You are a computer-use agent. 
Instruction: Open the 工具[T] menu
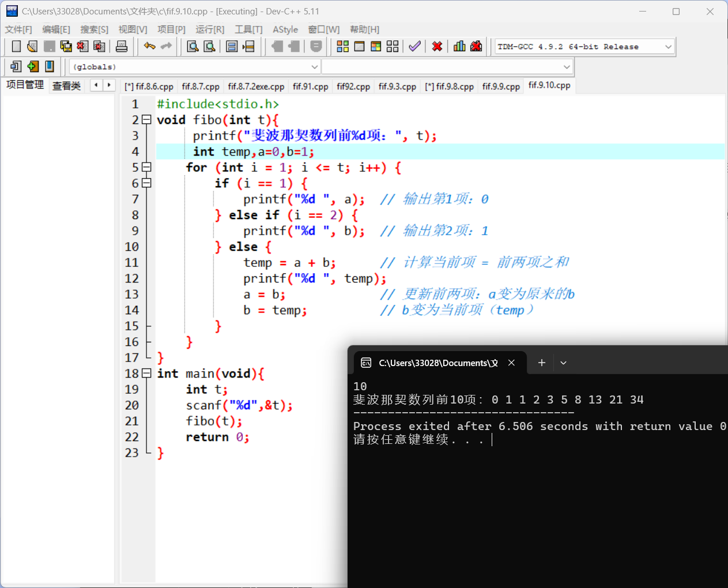click(x=248, y=29)
